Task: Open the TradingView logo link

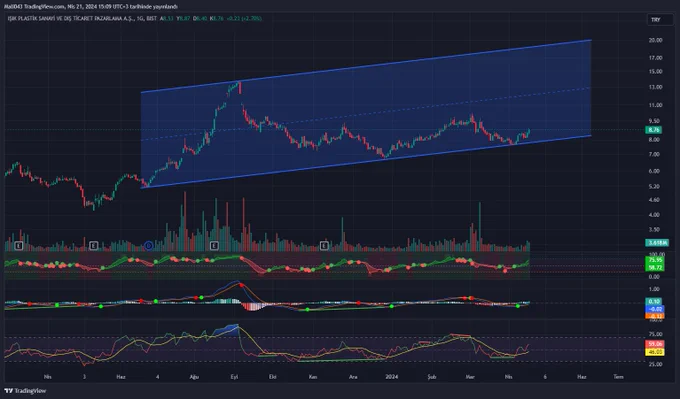Action: tap(25, 391)
